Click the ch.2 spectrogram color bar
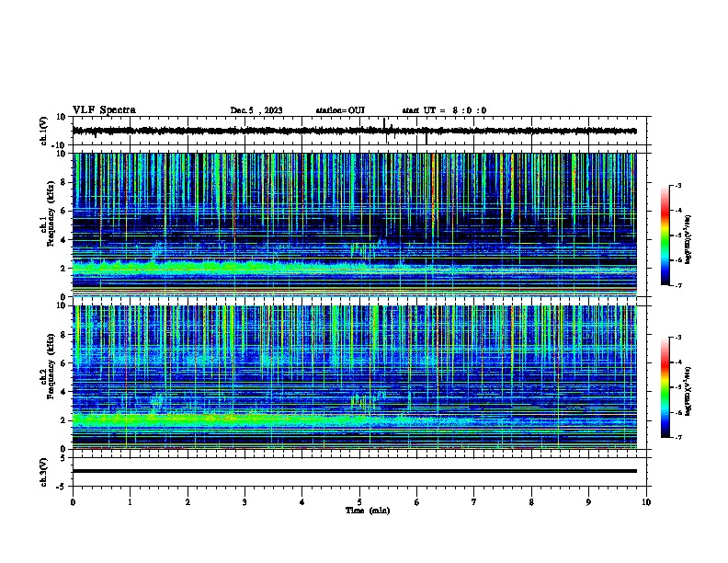 [x=665, y=387]
